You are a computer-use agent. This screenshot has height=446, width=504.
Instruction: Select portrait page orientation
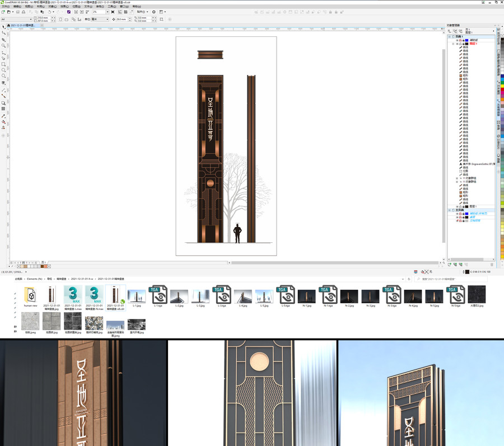[60, 20]
